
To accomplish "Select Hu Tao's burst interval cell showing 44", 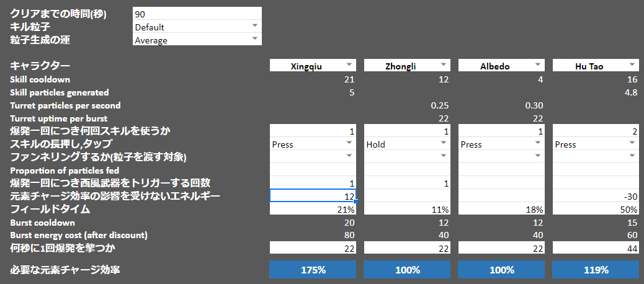I will click(x=595, y=248).
